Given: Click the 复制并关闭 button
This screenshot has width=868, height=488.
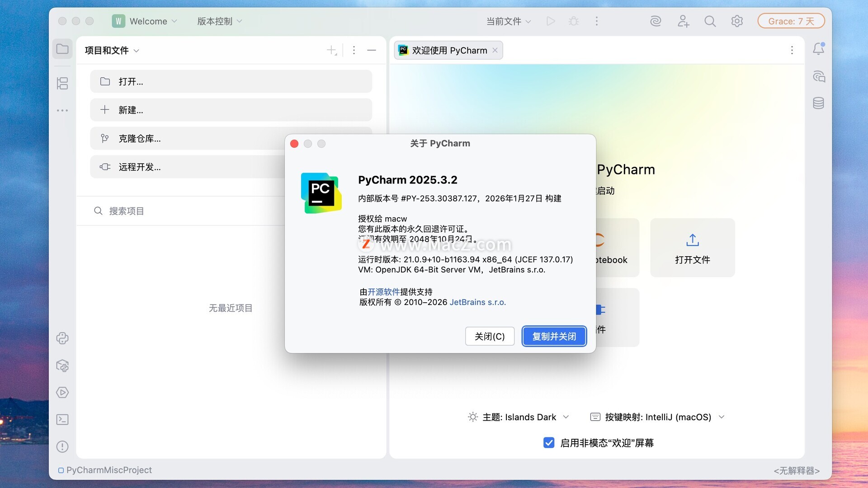Looking at the screenshot, I should [x=554, y=336].
